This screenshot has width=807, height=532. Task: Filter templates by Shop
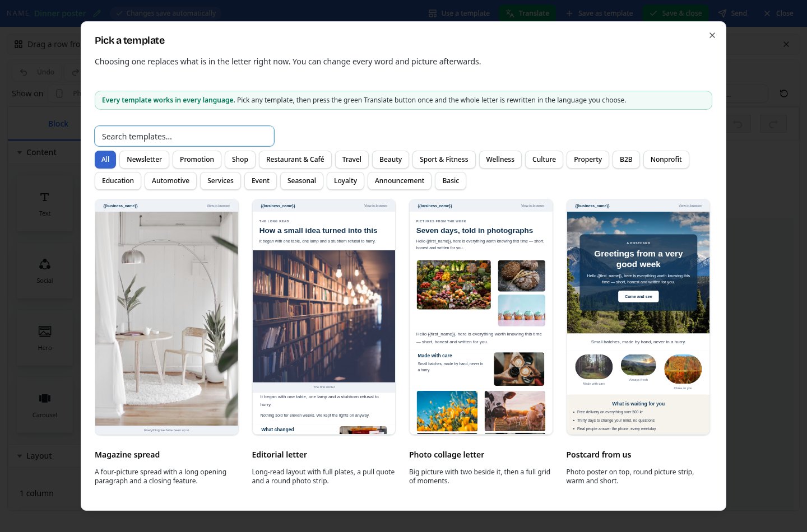tap(240, 160)
